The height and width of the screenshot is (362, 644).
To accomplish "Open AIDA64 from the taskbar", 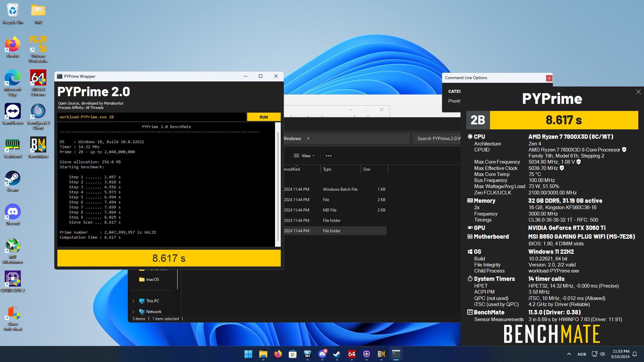I will point(352,354).
